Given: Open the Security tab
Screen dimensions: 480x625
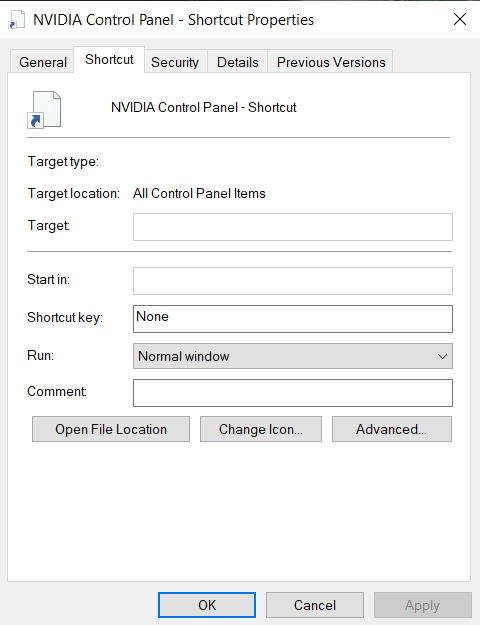Looking at the screenshot, I should point(175,62).
